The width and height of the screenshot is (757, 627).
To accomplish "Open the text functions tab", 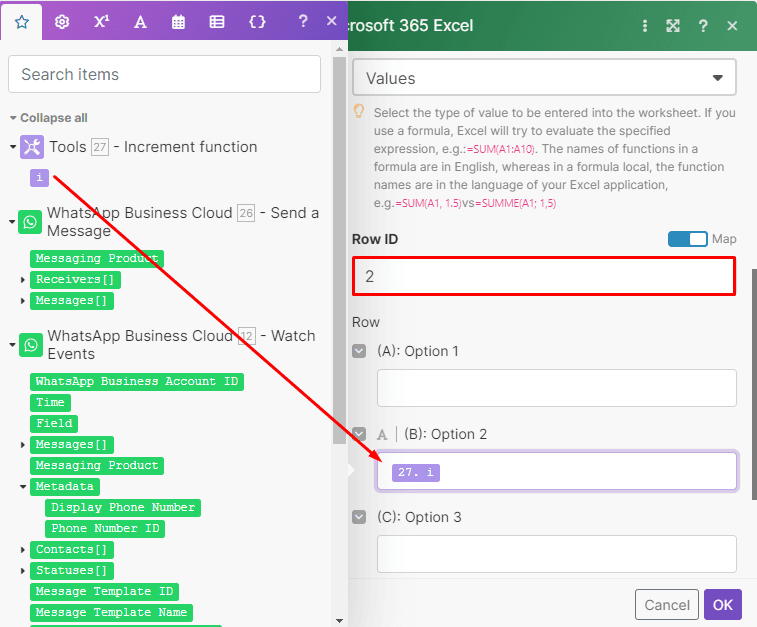I will click(140, 22).
